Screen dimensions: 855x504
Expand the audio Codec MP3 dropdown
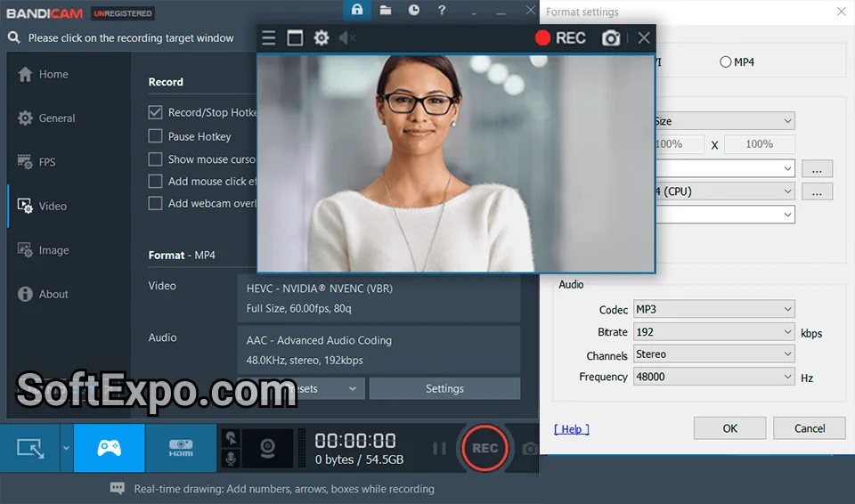click(x=713, y=310)
